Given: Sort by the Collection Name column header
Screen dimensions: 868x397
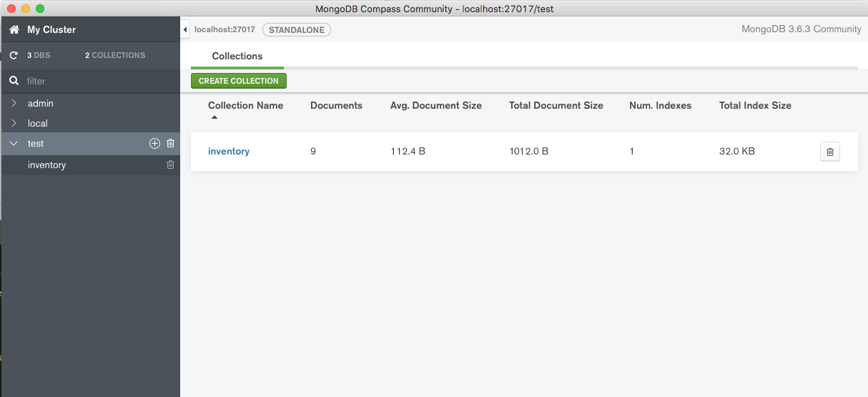Looking at the screenshot, I should (x=246, y=105).
